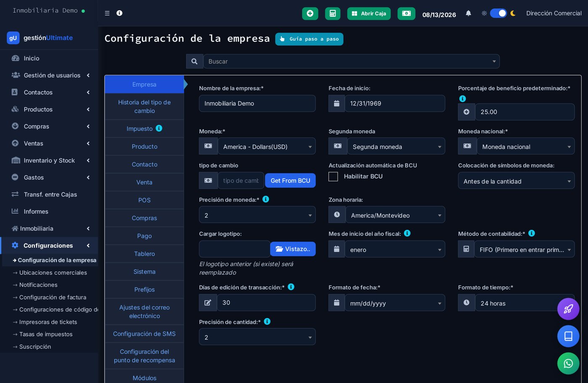Image resolution: width=588 pixels, height=383 pixels.
Task: Open Historia del tipo de cambio tab
Action: (x=144, y=107)
